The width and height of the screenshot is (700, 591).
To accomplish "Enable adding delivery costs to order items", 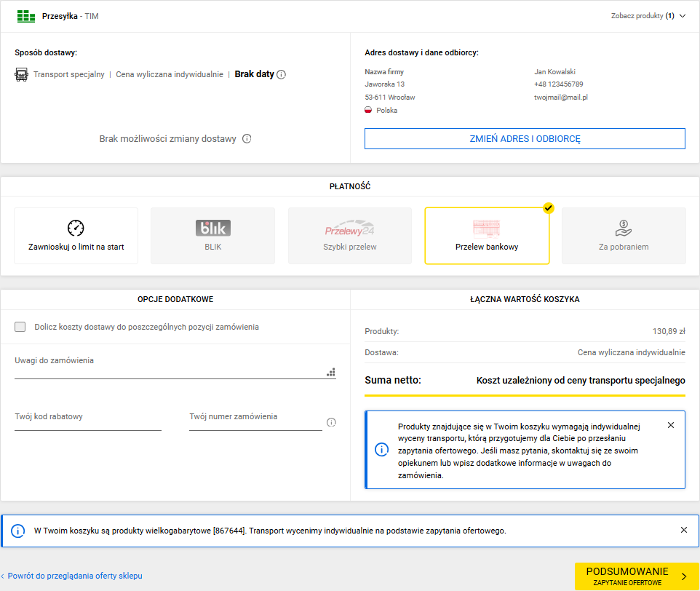I will tap(20, 327).
